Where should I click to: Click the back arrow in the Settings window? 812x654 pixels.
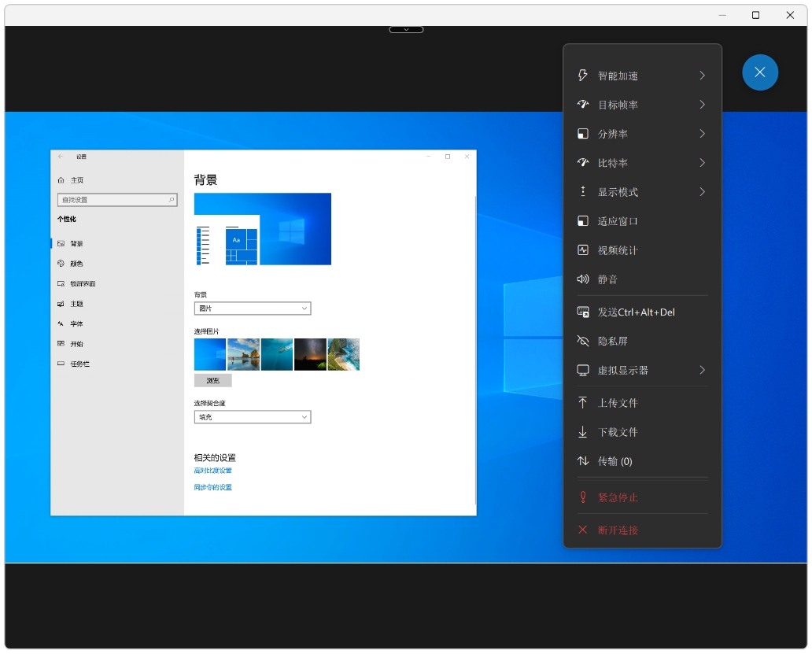click(x=61, y=157)
